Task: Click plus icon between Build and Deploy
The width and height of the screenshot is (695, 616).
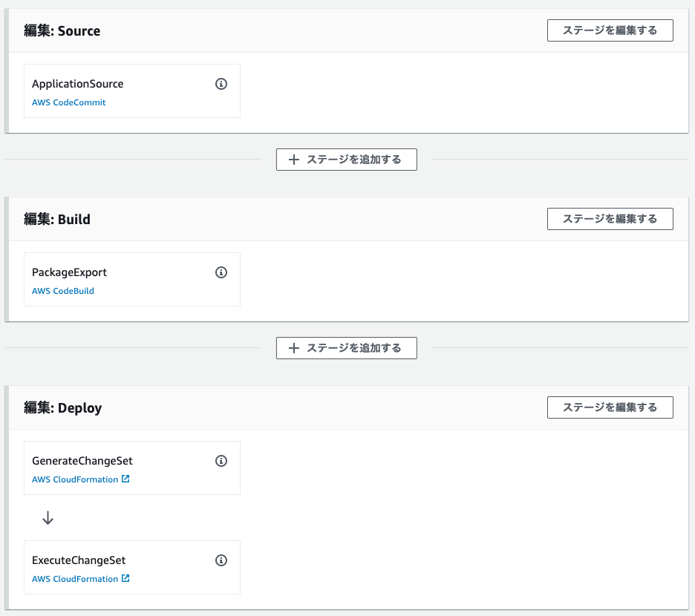Action: (x=294, y=348)
